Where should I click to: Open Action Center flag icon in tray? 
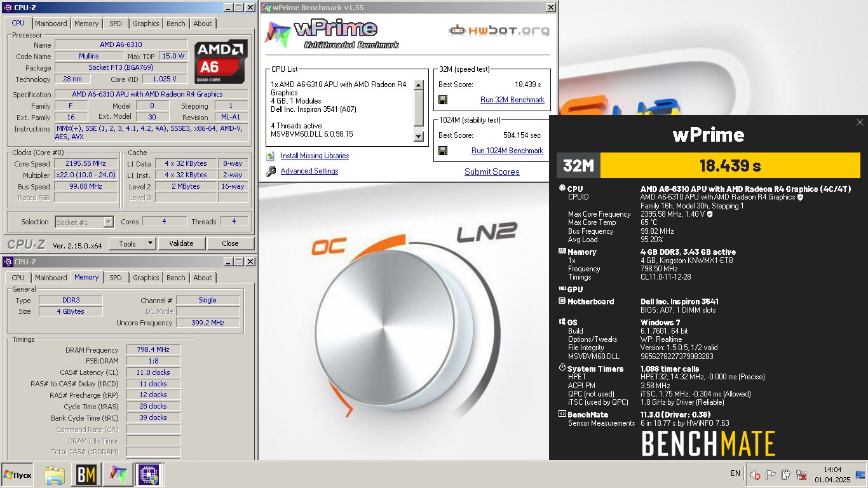pos(771,475)
